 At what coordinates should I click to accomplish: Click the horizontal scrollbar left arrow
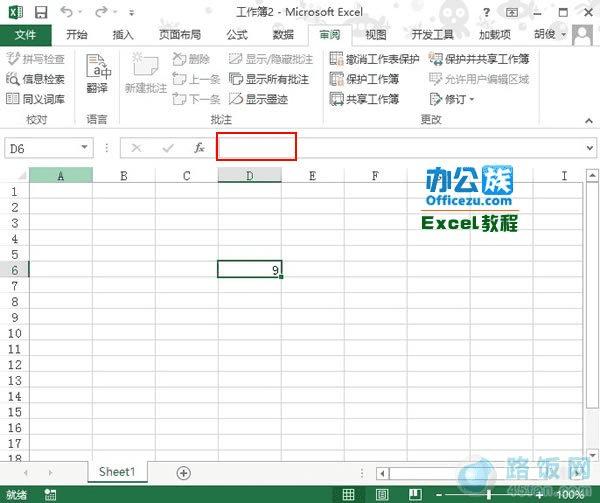click(x=382, y=474)
